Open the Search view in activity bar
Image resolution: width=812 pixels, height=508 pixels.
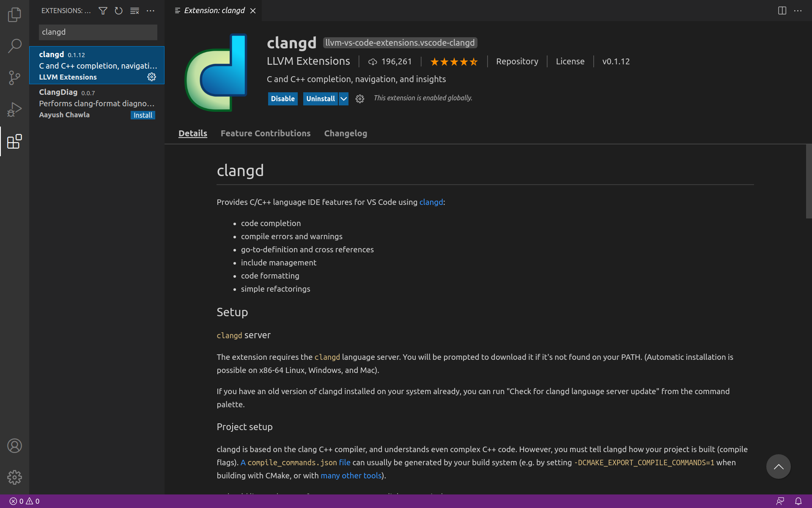(x=14, y=46)
